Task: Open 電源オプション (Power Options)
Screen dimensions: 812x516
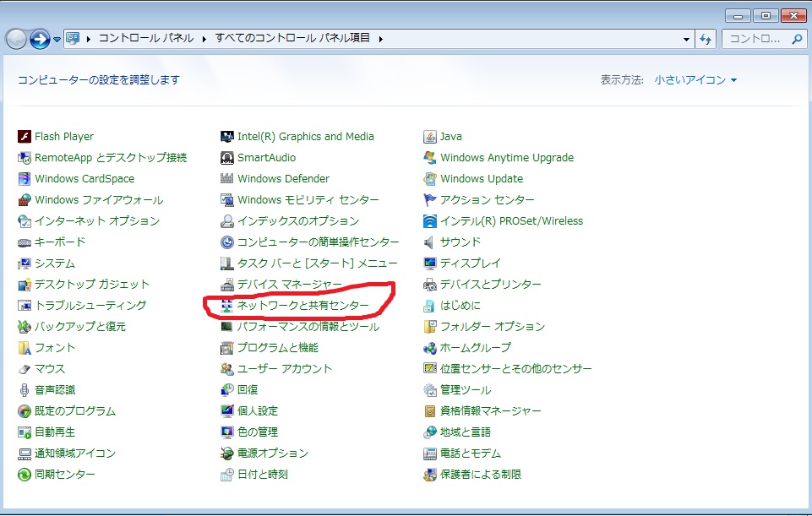Action: click(271, 453)
